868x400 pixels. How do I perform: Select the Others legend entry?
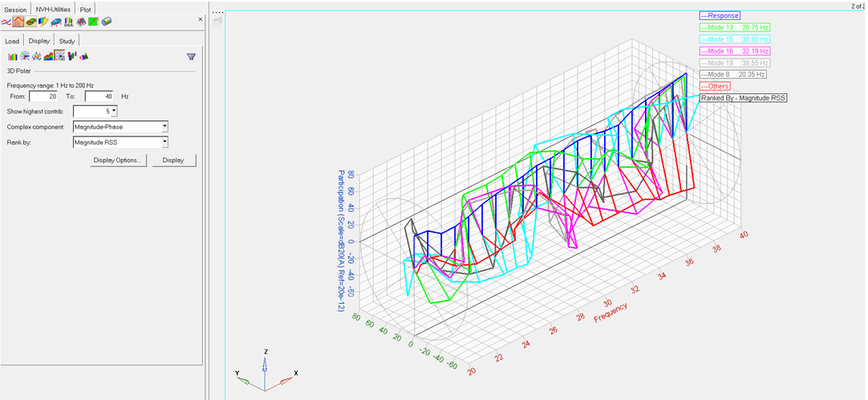[x=715, y=86]
